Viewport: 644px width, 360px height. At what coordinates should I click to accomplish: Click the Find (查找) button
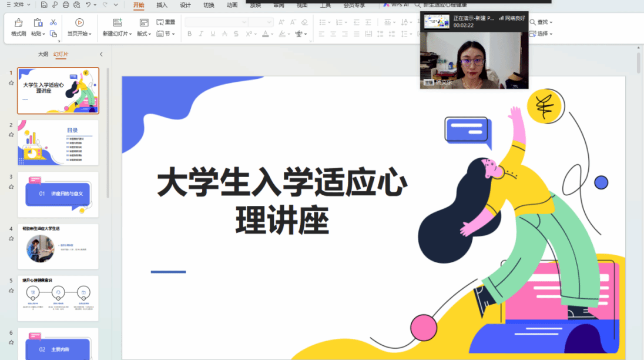541,22
